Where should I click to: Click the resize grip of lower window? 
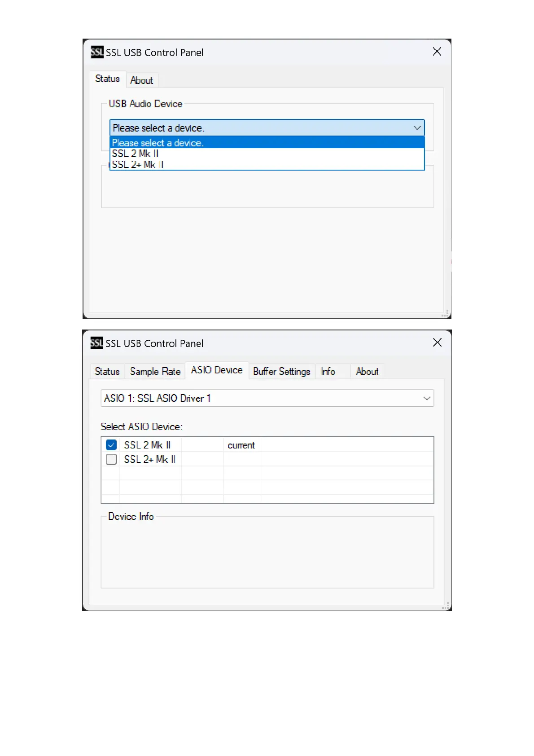[x=446, y=605]
